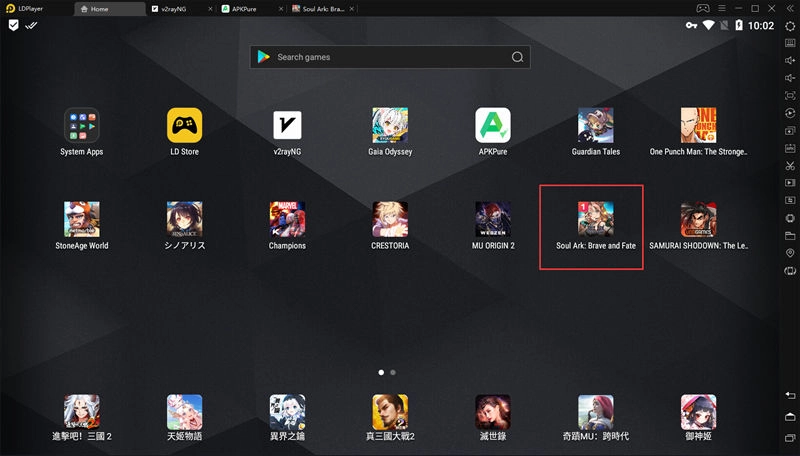Switch to the v2rayNG tab

pos(175,8)
